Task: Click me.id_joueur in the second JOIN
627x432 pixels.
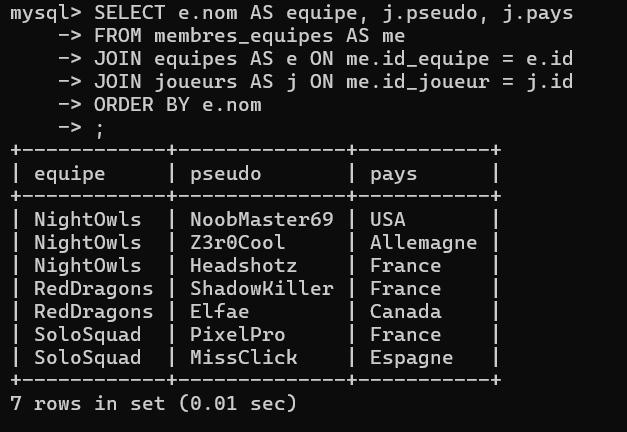Action: point(417,82)
